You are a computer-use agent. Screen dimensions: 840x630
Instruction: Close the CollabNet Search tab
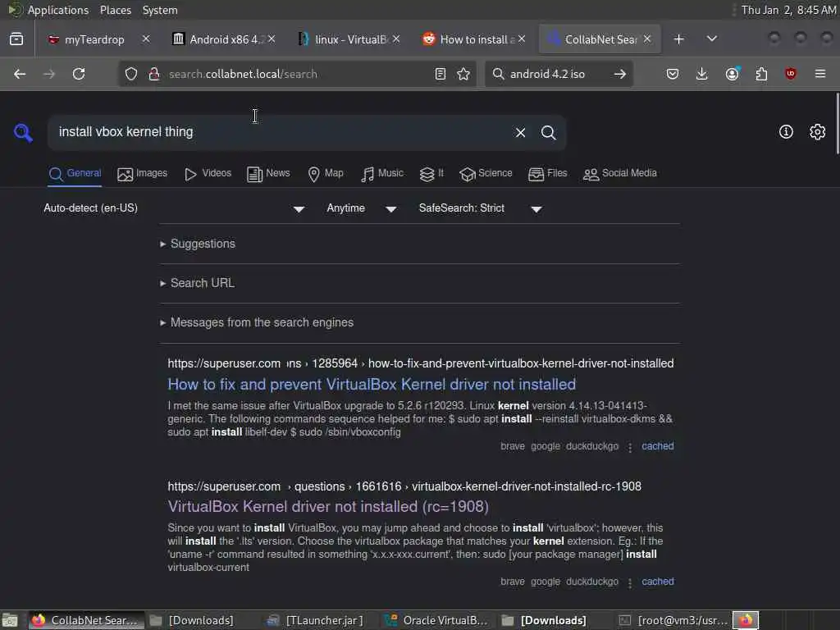point(647,39)
